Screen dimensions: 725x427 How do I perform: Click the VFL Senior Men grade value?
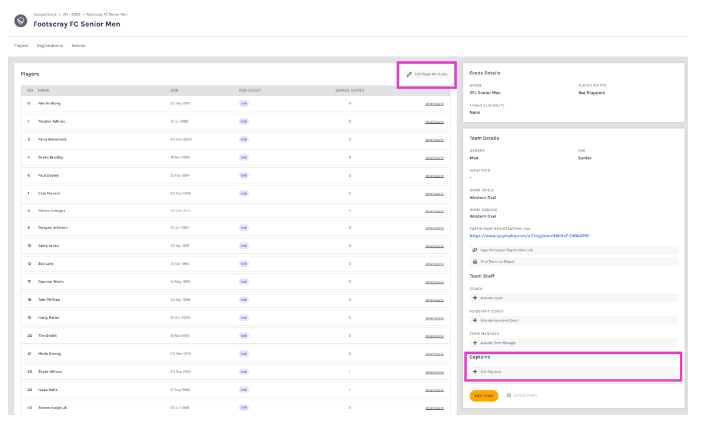(x=485, y=93)
